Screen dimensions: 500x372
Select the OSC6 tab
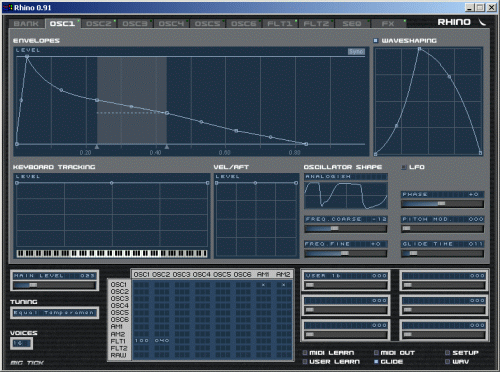point(244,24)
